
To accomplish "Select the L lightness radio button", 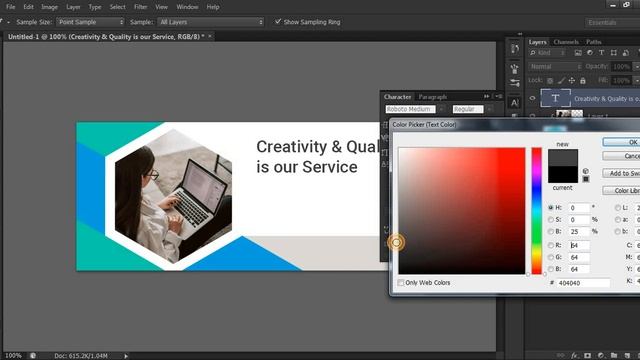I will [x=618, y=208].
